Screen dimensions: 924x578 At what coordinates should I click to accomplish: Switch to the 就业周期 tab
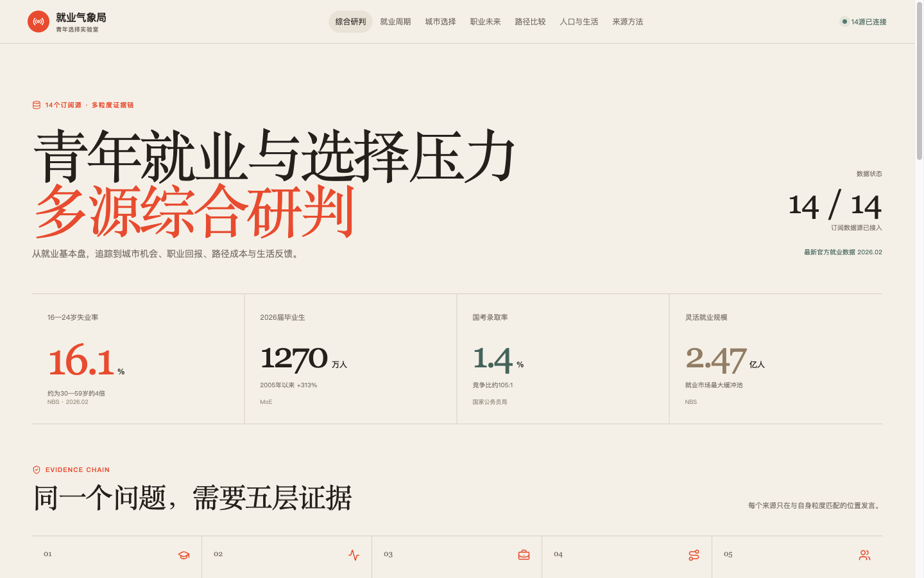(x=395, y=21)
